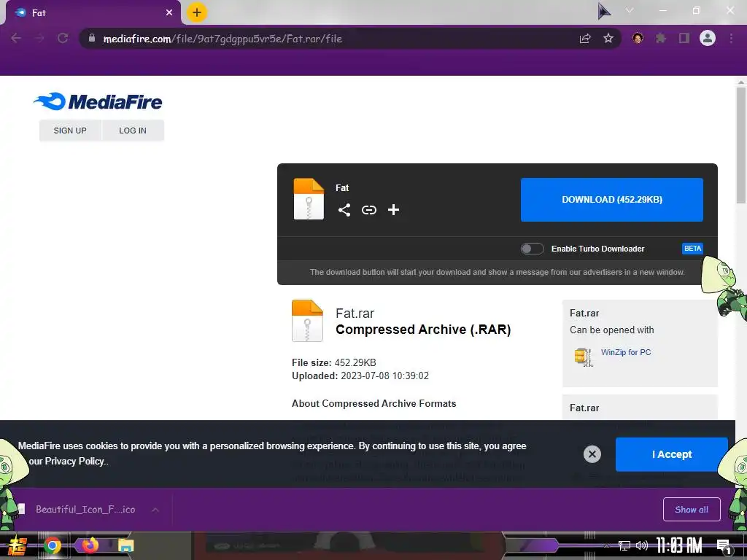The width and height of the screenshot is (747, 560).
Task: Click the avatar extension icon in toolbar
Action: [638, 38]
